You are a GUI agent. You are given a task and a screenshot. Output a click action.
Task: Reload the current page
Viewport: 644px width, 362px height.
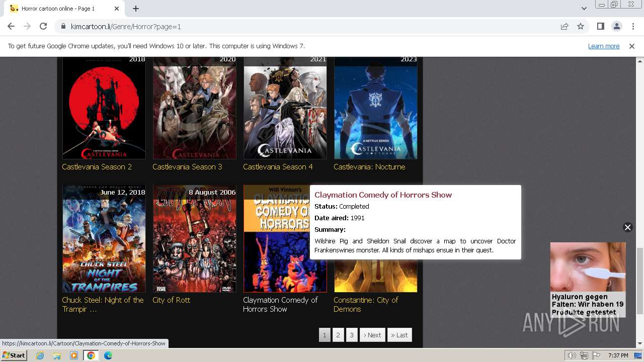[x=43, y=27]
